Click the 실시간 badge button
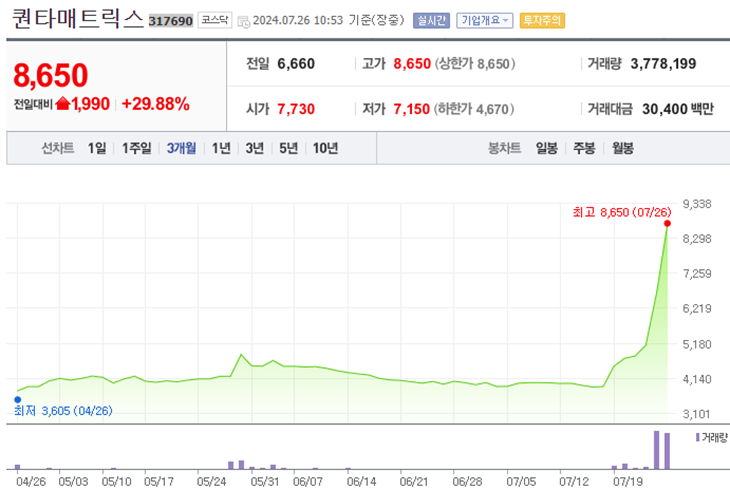Screen dimensions: 730x490 tap(431, 20)
